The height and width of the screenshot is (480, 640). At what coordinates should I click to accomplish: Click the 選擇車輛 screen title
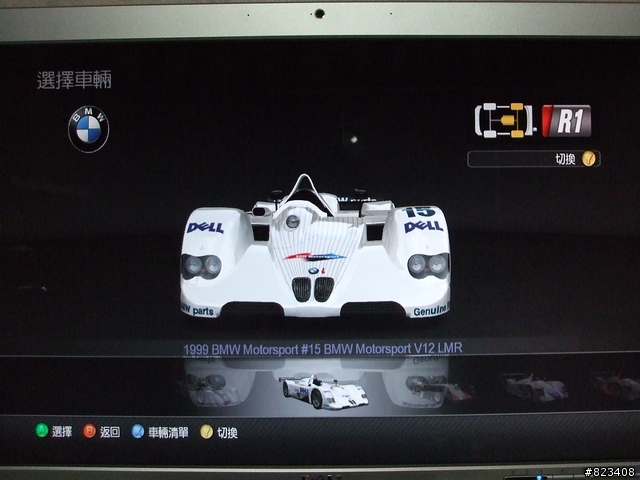coord(74,80)
